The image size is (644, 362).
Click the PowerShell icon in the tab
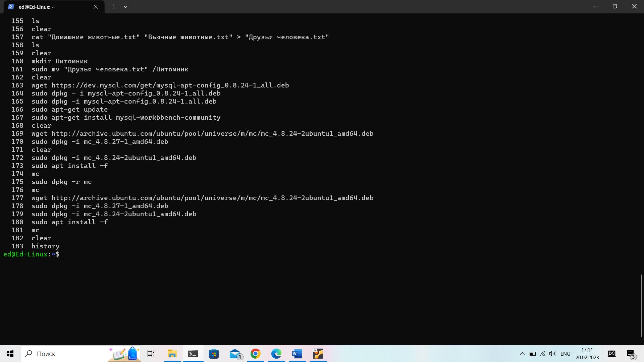pyautogui.click(x=11, y=7)
